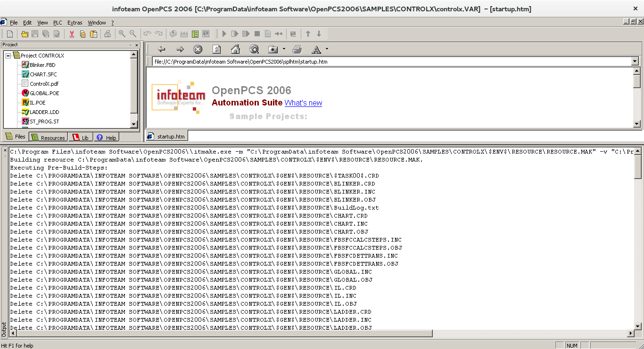Click the Zoom In magnifier icon

[x=122, y=34]
